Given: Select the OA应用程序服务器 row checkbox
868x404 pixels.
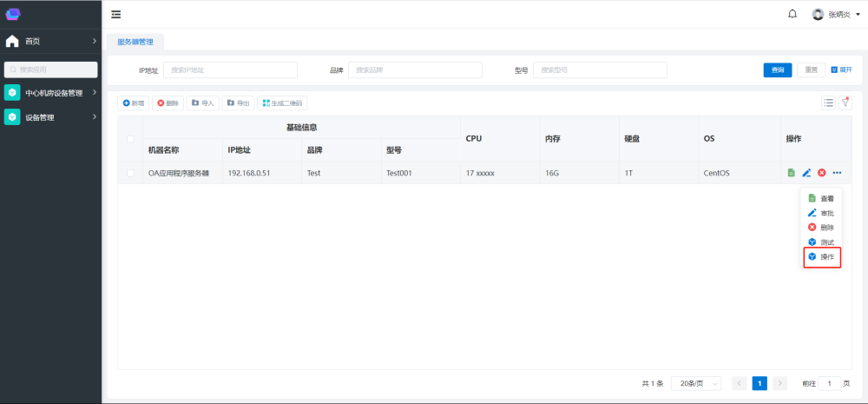Looking at the screenshot, I should 130,173.
